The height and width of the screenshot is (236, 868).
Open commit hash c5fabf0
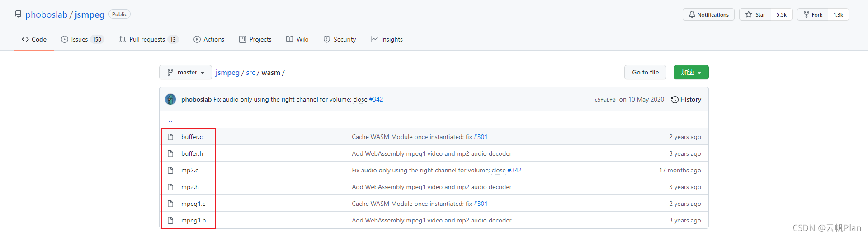point(605,100)
